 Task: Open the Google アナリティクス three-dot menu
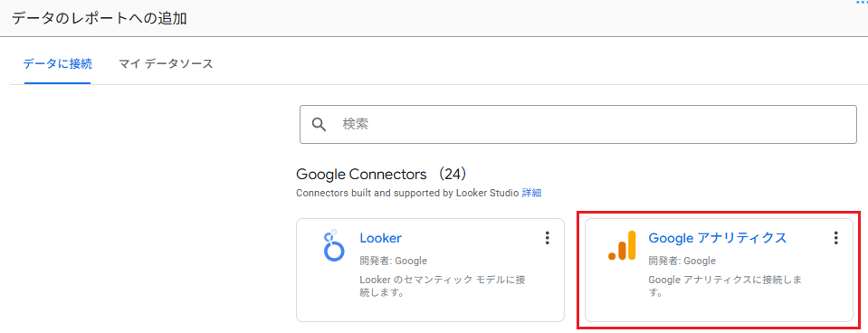(x=836, y=238)
